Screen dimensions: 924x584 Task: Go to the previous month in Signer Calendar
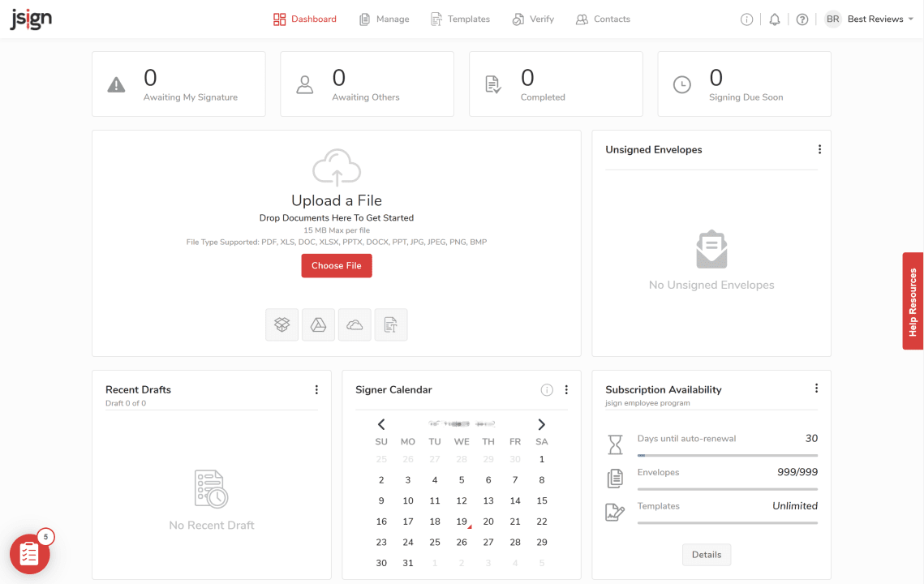381,424
